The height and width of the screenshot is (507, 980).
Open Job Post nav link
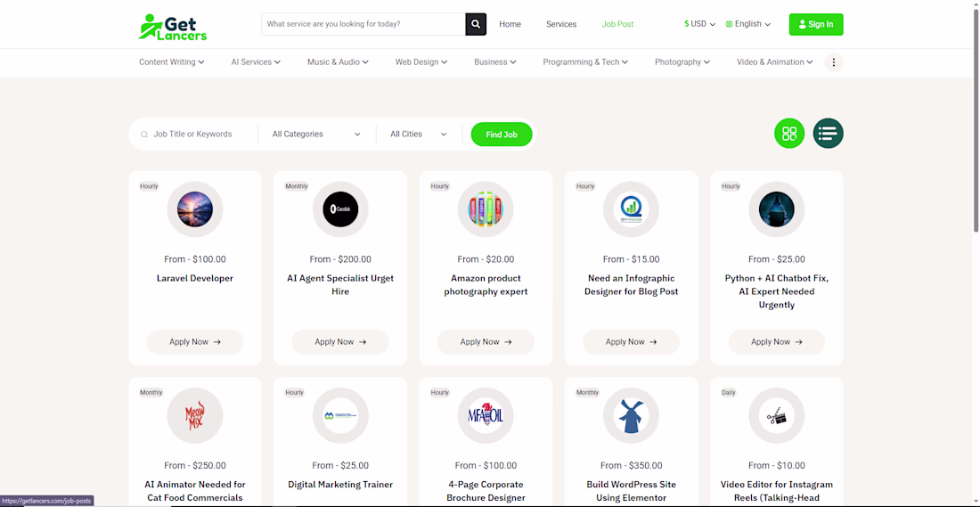click(617, 24)
